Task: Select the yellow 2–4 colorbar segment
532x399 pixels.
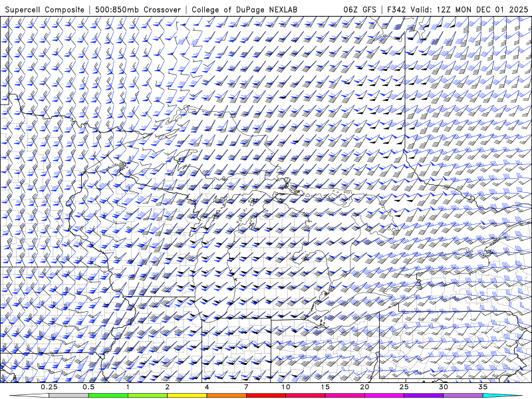Action: (187, 396)
